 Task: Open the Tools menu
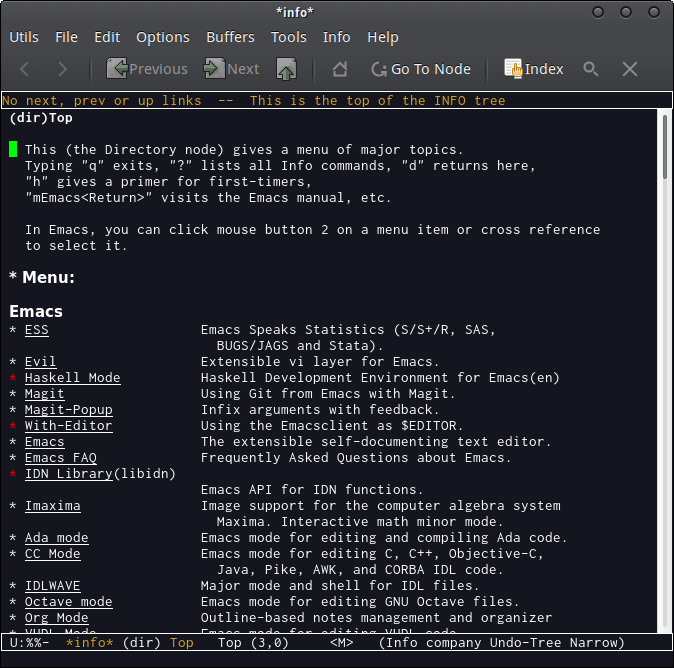[x=289, y=37]
